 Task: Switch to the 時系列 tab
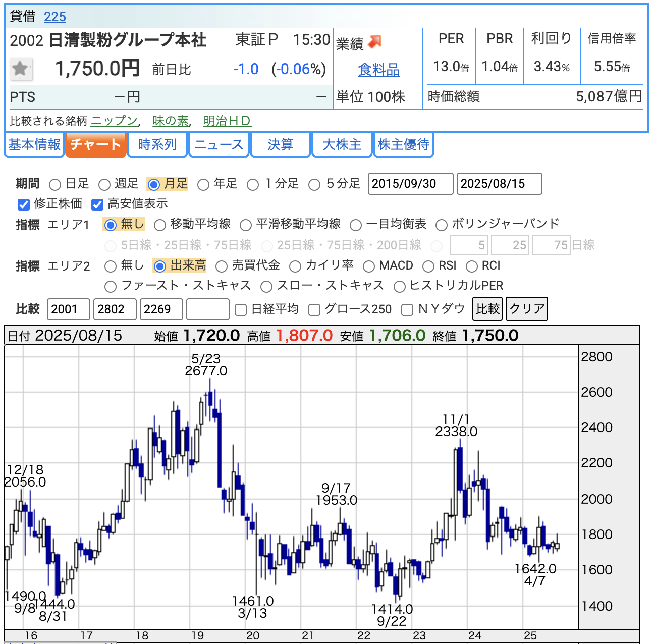pyautogui.click(x=157, y=145)
